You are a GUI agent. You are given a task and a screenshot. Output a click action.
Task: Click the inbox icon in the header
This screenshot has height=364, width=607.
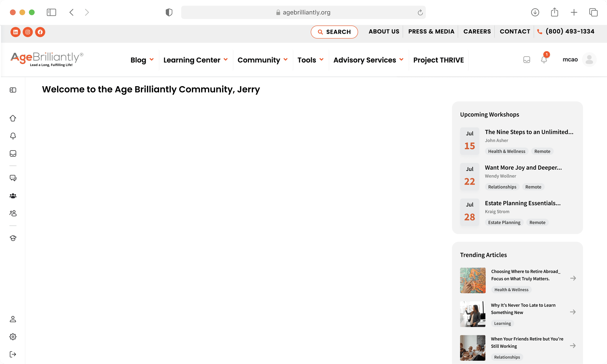click(x=527, y=60)
